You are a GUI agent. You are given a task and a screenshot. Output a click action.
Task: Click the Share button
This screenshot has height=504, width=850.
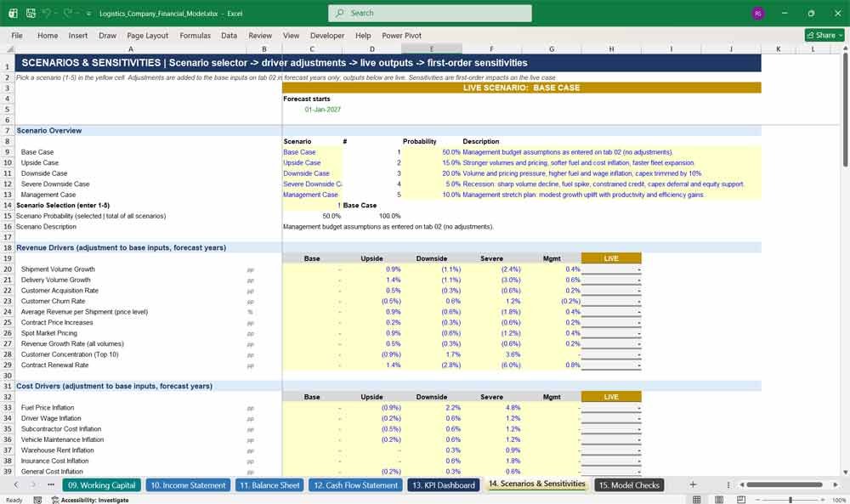824,35
